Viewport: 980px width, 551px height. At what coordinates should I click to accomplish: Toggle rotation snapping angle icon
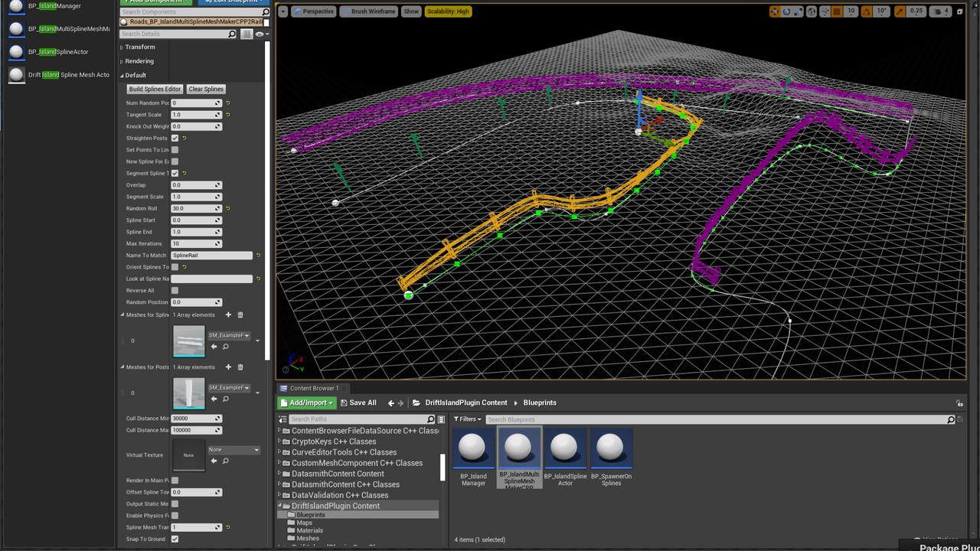click(867, 11)
